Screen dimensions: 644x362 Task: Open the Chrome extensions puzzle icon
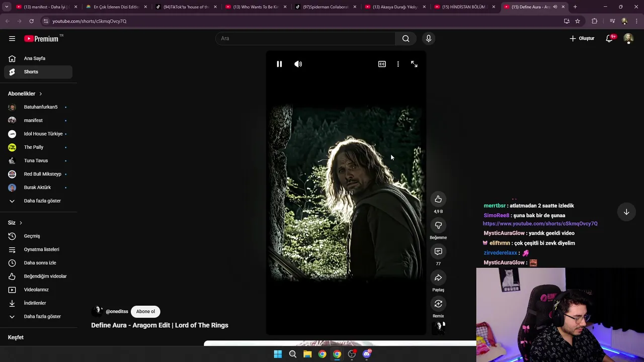(594, 21)
